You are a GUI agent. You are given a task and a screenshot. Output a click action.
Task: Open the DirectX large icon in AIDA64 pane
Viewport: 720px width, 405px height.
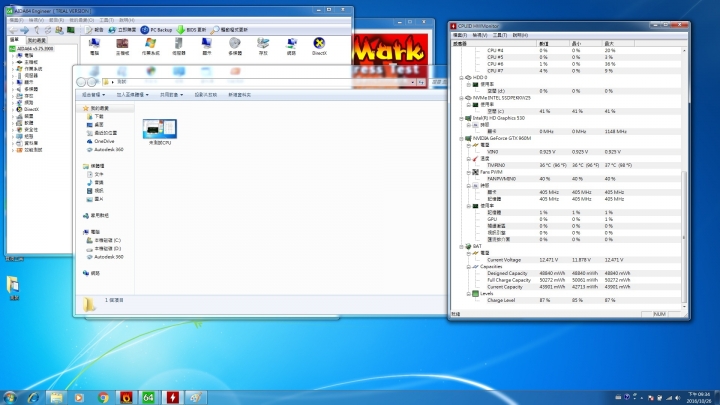tap(319, 46)
